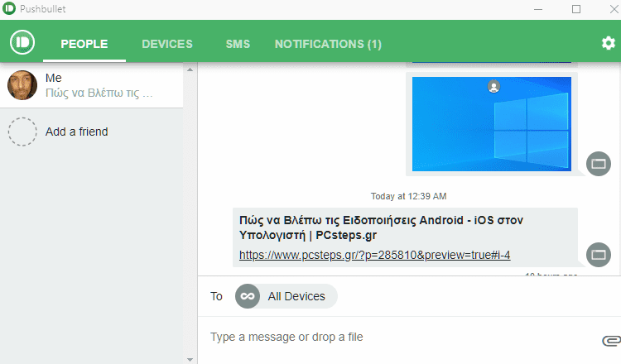Click the Me profile avatar

(22, 85)
